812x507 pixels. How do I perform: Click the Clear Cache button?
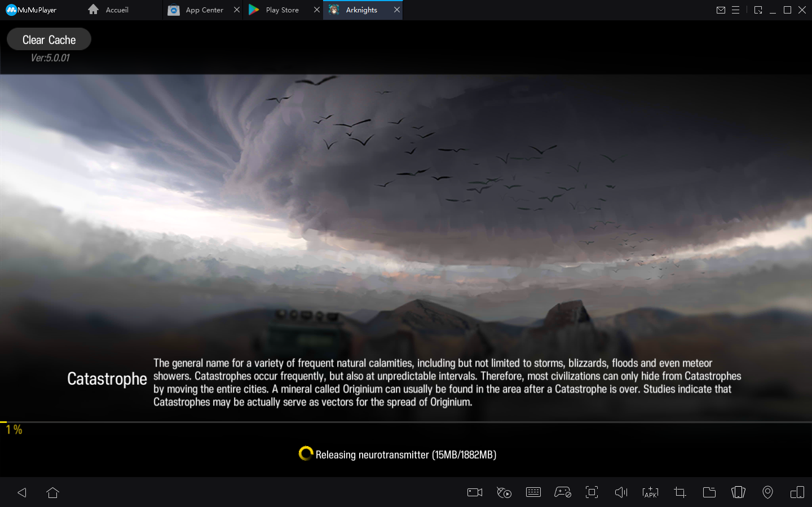coord(49,39)
